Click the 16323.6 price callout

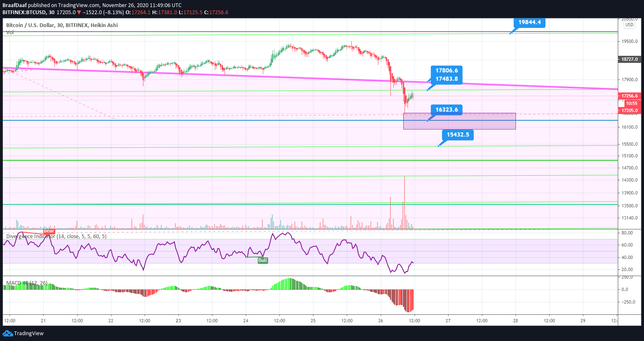[x=447, y=110]
